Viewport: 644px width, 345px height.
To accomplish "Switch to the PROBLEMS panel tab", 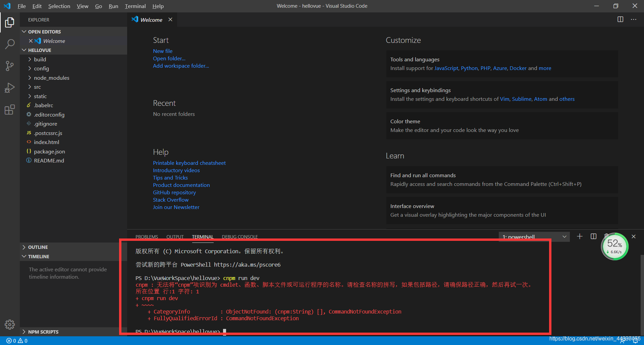I will pos(147,237).
